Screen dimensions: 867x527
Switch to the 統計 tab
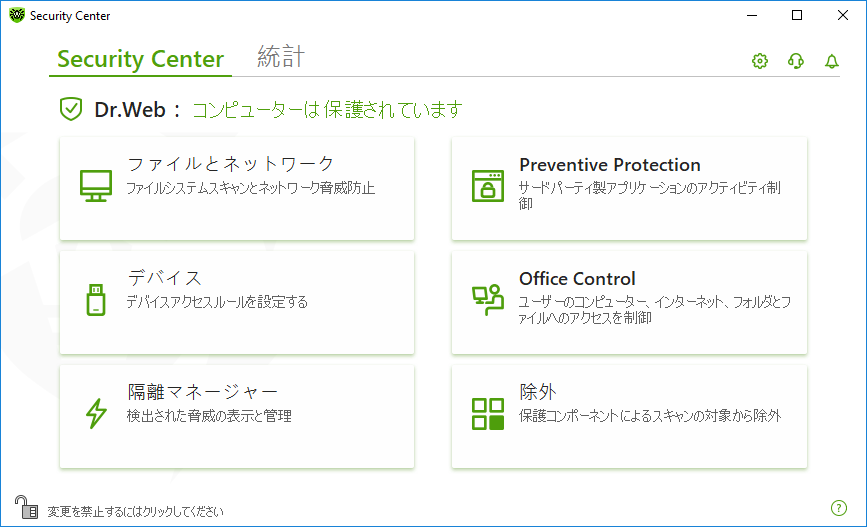pos(281,57)
